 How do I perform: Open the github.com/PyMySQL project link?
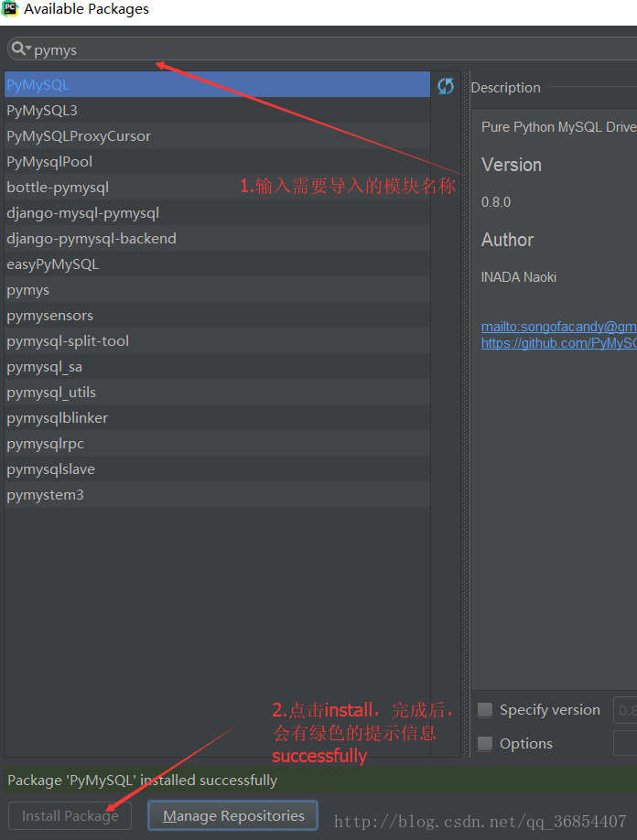(559, 343)
